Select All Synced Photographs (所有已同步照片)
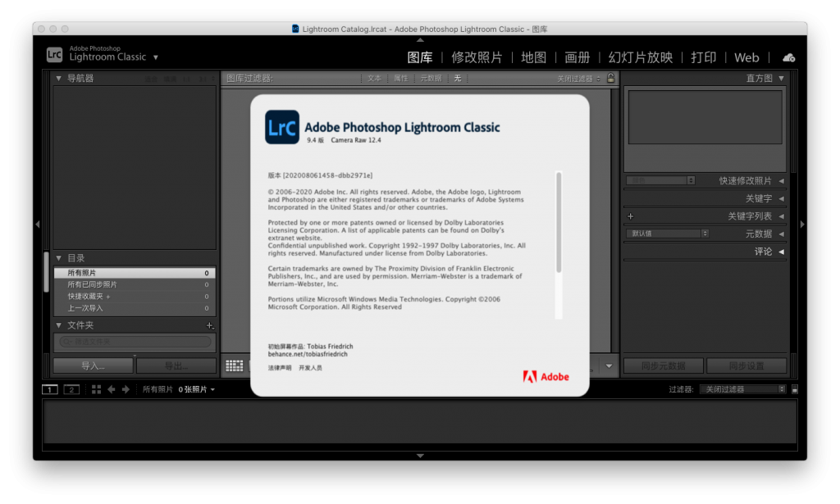The image size is (840, 504). (135, 284)
